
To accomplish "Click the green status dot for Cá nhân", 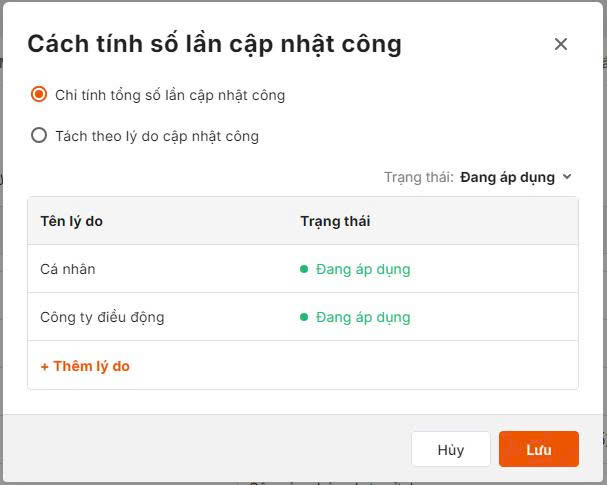I will 304,269.
